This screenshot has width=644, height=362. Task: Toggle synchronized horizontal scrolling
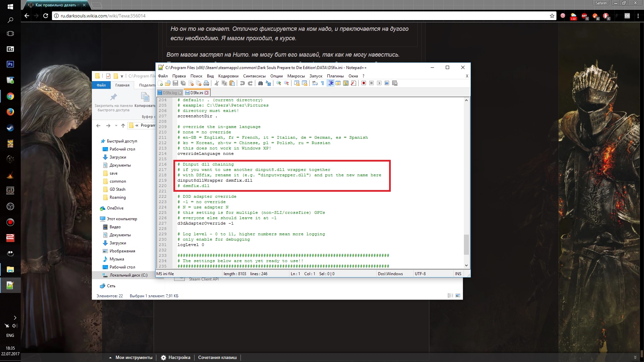tap(305, 83)
